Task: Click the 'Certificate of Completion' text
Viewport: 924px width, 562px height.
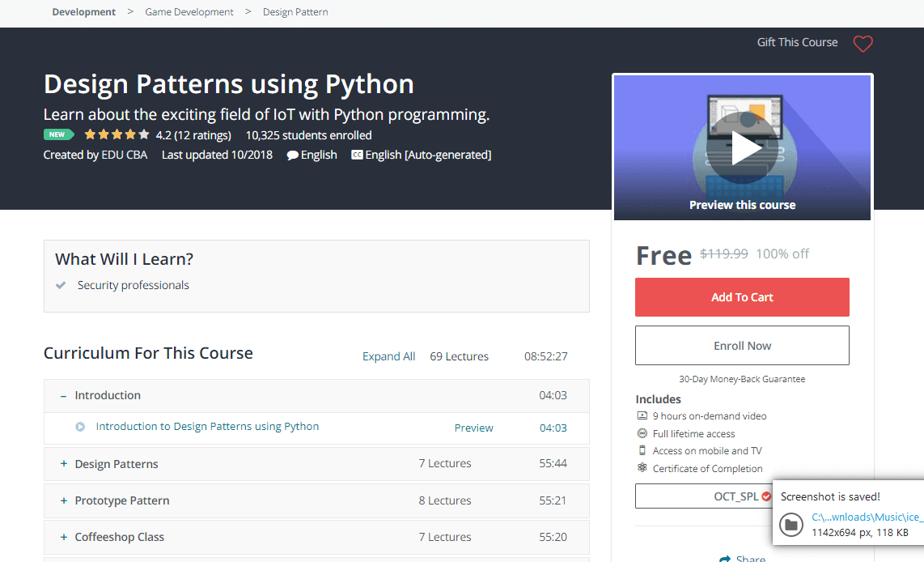Action: (x=708, y=468)
